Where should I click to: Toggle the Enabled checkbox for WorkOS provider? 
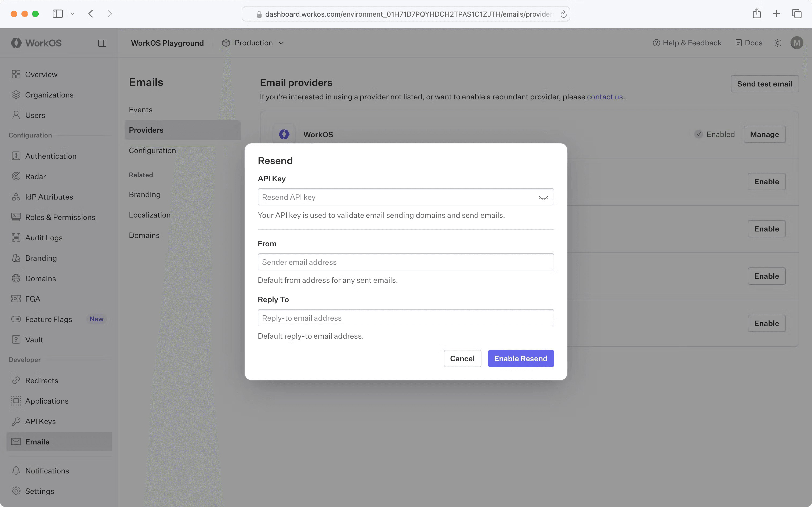(x=698, y=134)
